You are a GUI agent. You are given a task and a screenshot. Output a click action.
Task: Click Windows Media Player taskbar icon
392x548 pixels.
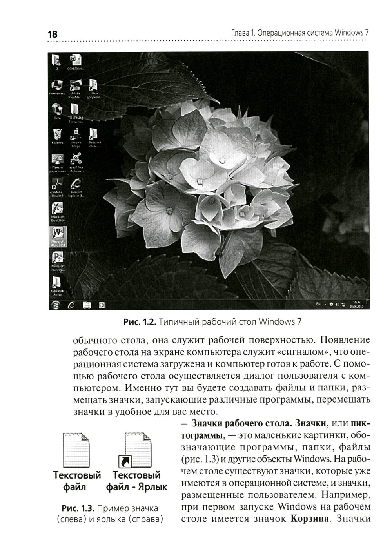click(x=102, y=305)
